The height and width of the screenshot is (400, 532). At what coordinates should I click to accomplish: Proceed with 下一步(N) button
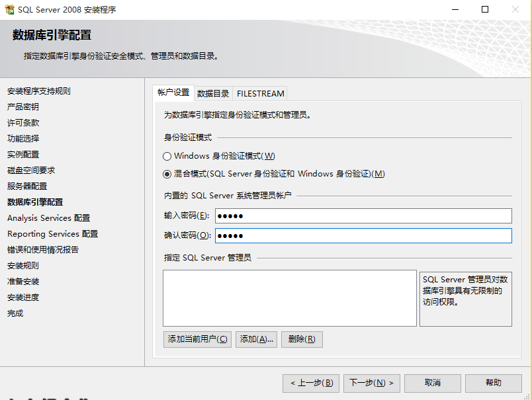tap(372, 383)
